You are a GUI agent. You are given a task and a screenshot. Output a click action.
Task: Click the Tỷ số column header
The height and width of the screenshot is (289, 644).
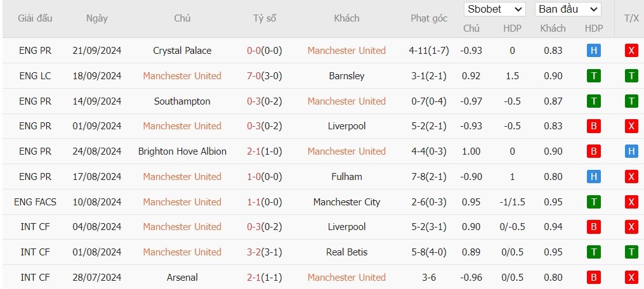click(x=265, y=18)
